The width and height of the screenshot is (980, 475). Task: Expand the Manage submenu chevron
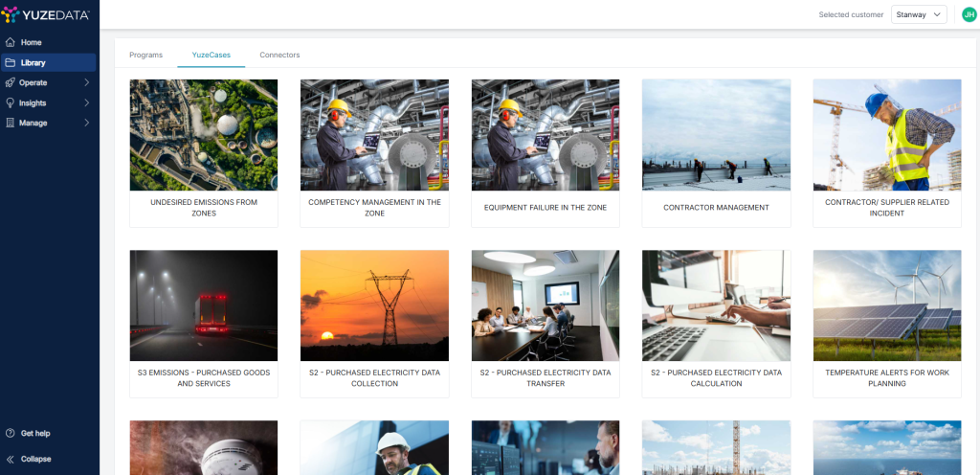pyautogui.click(x=86, y=124)
